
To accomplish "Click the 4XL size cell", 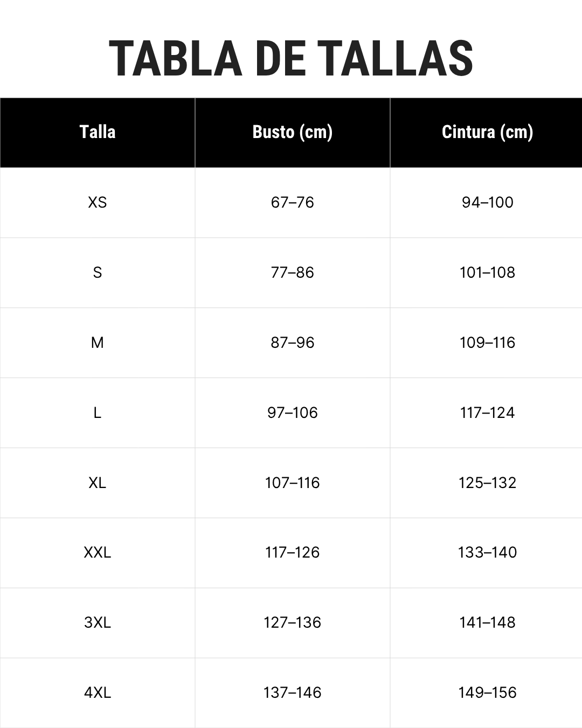I will point(98,692).
